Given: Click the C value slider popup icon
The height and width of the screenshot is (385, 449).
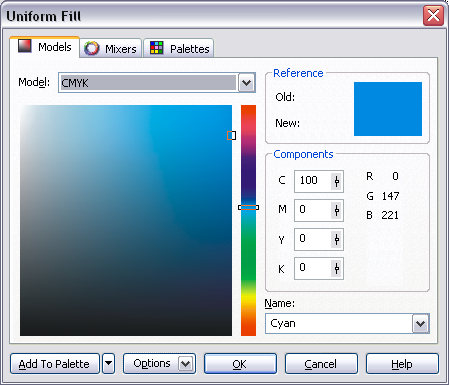Looking at the screenshot, I should (x=337, y=182).
